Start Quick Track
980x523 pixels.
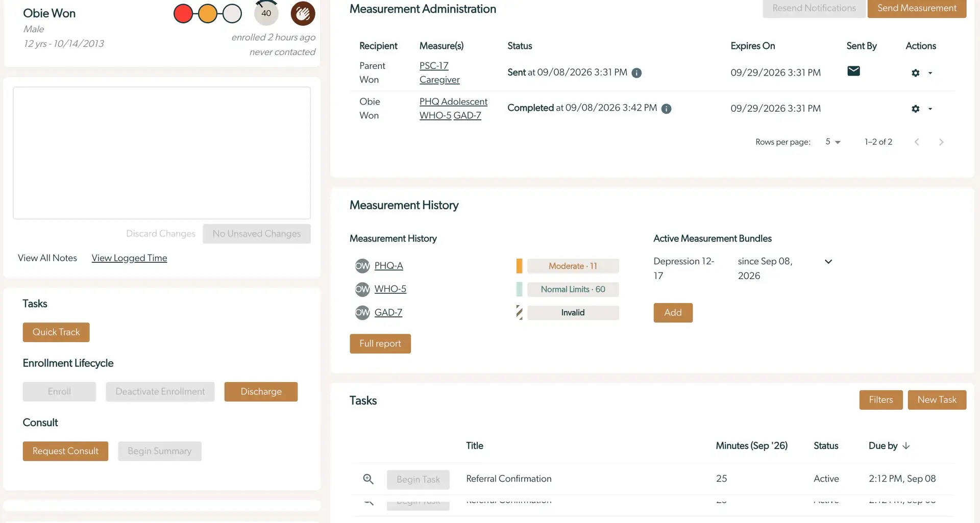pos(56,332)
